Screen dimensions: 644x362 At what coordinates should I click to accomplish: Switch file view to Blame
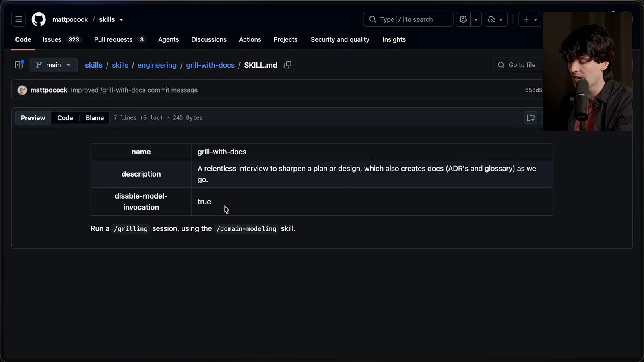click(95, 118)
